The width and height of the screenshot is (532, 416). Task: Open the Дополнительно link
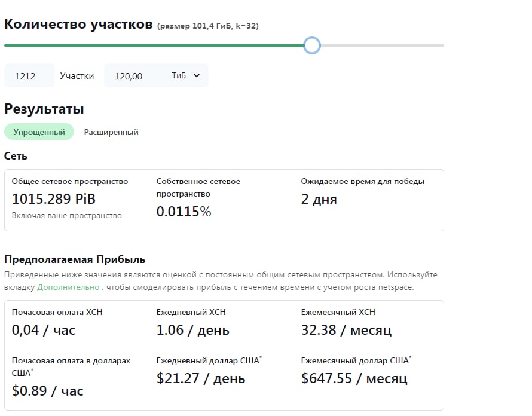click(68, 287)
